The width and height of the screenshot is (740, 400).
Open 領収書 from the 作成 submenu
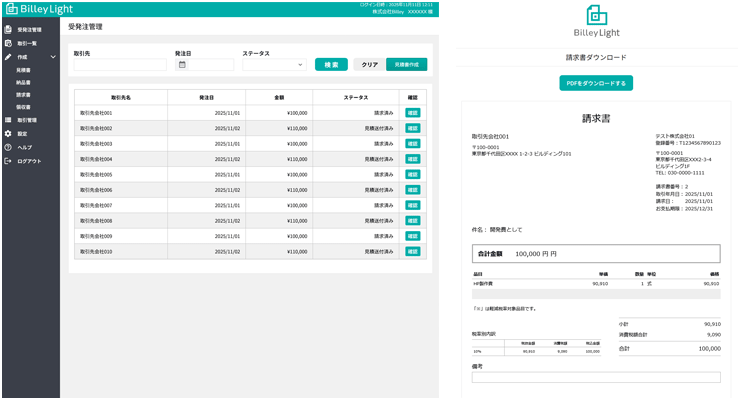click(x=23, y=106)
